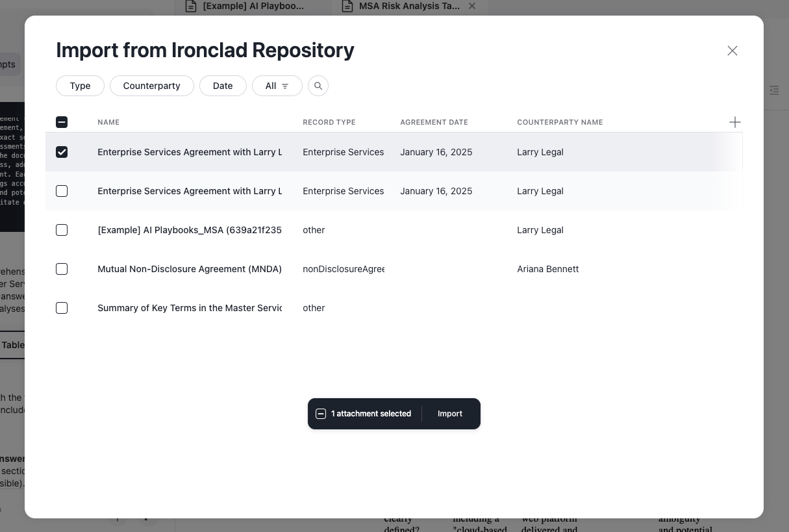Image resolution: width=789 pixels, height=532 pixels.
Task: Sort by RECORD TYPE column header
Action: [x=329, y=122]
